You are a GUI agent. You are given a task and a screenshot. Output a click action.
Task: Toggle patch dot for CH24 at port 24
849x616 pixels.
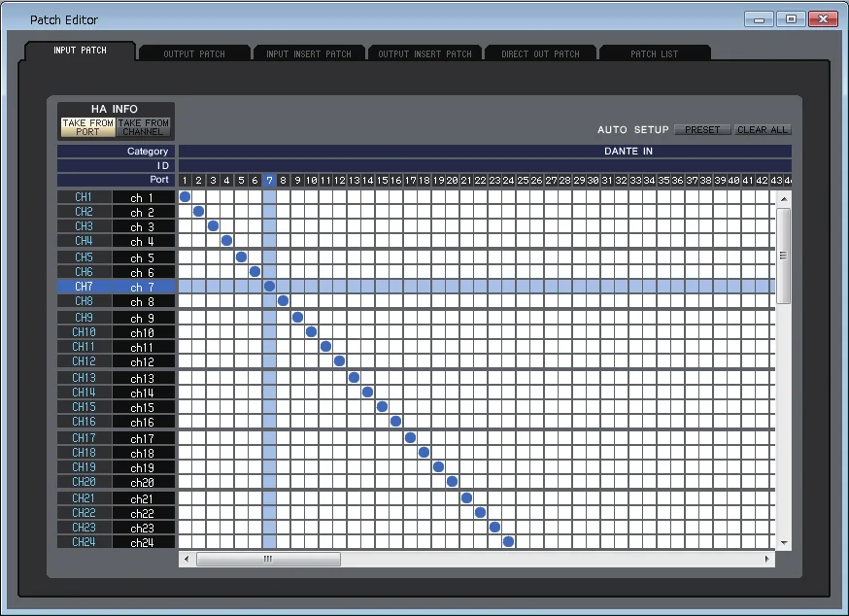[x=508, y=541]
